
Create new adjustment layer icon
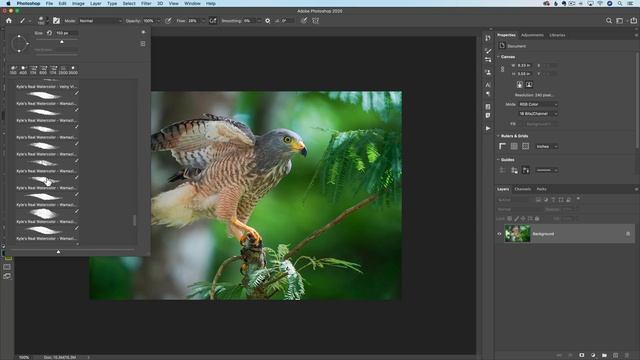pyautogui.click(x=593, y=355)
